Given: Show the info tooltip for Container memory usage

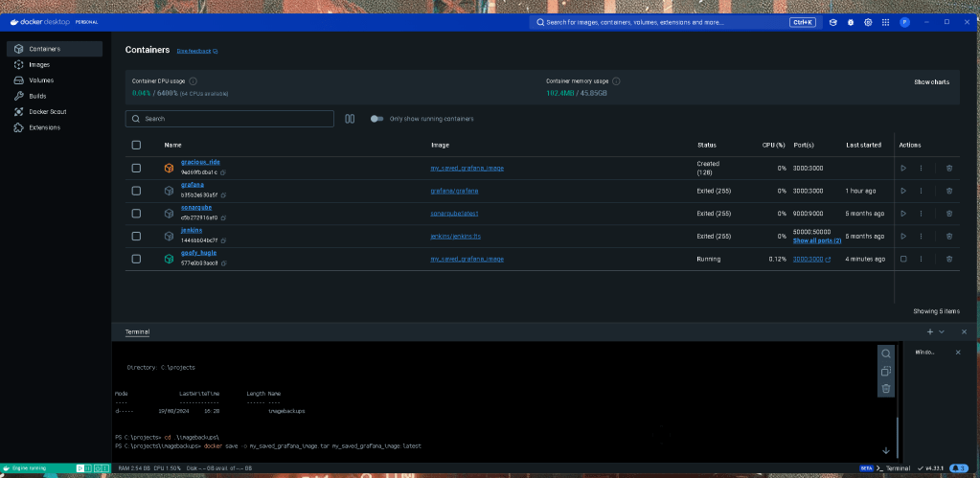Looking at the screenshot, I should click(x=616, y=81).
